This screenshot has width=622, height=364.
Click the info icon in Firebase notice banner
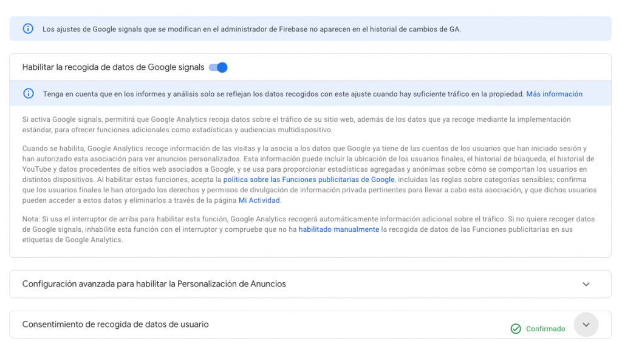point(28,29)
